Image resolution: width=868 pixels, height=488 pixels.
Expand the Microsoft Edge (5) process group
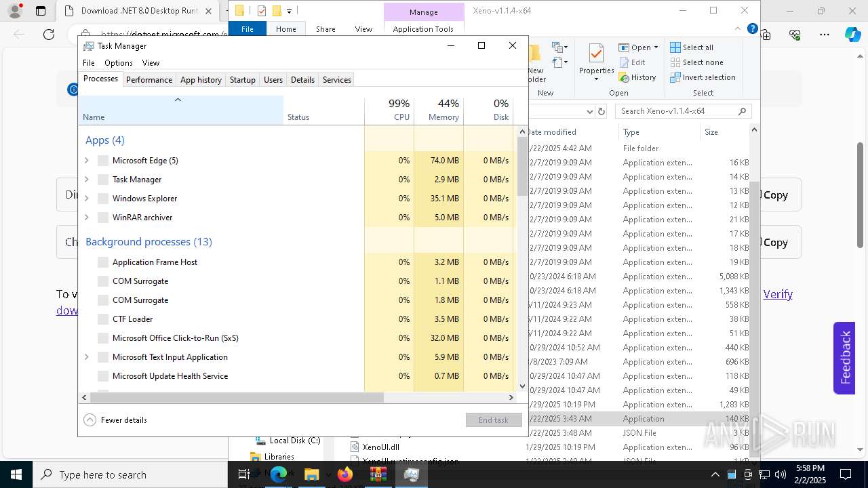coord(86,161)
